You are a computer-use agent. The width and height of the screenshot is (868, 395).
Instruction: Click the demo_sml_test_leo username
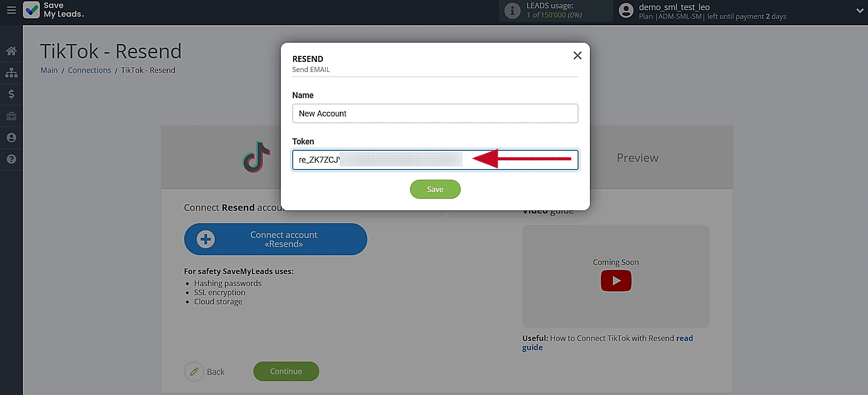(674, 7)
